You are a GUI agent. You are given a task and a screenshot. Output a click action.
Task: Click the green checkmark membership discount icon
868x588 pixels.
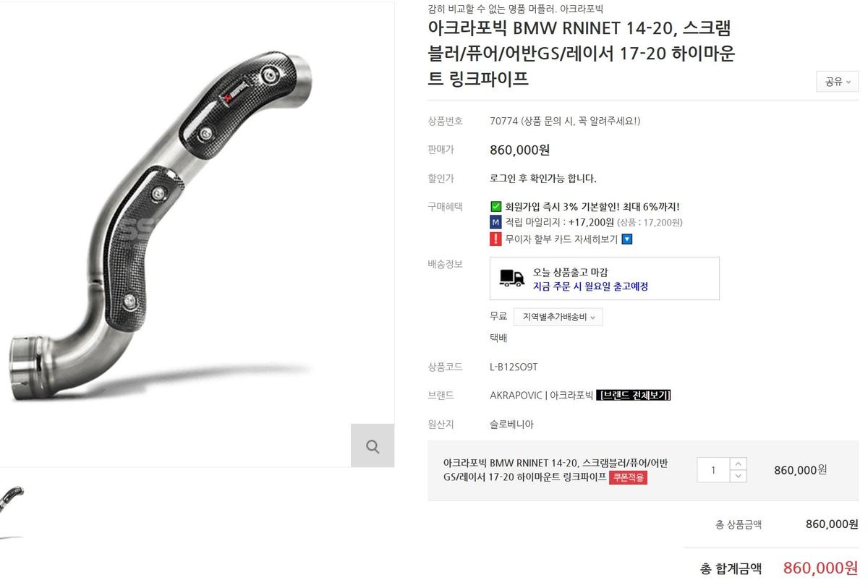pyautogui.click(x=495, y=207)
